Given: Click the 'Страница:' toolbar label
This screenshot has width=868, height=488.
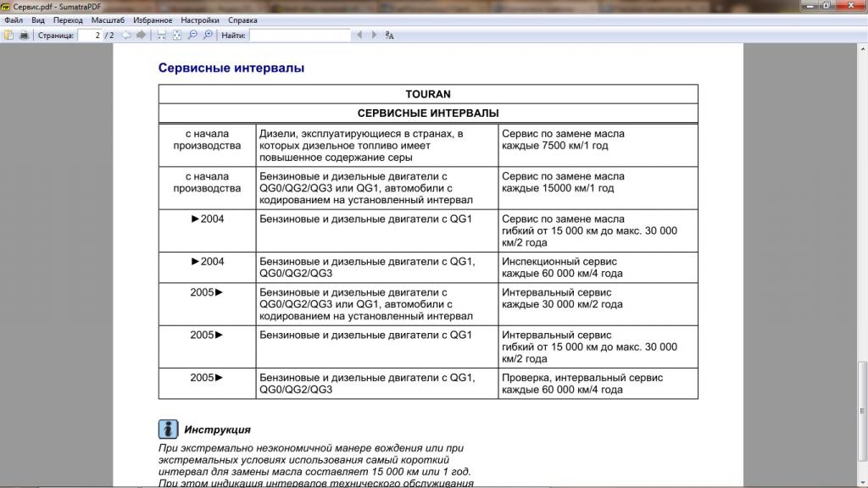Looking at the screenshot, I should [55, 36].
